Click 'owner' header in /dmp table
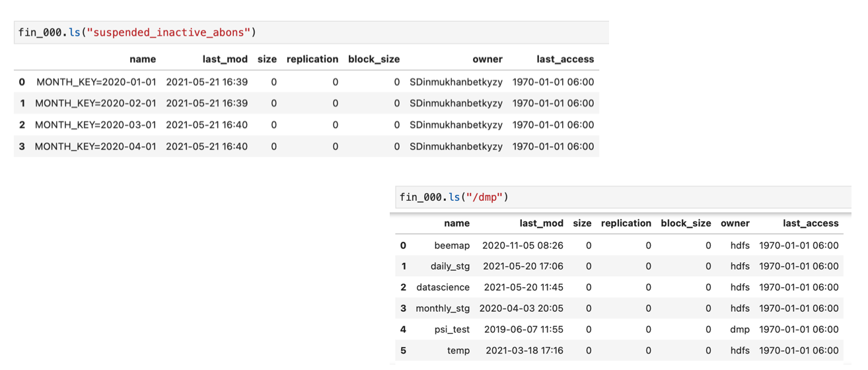868x370 pixels. coord(735,223)
